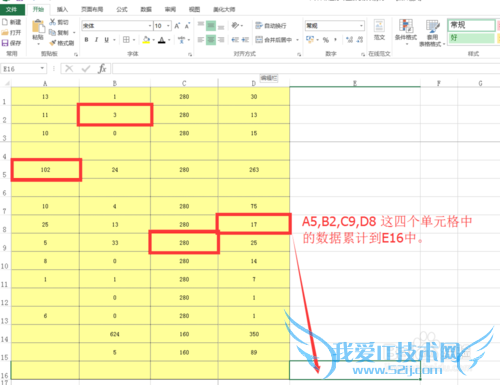The height and width of the screenshot is (385, 500).
Task: Click the phonetic guide (文) icon
Action: click(x=181, y=40)
